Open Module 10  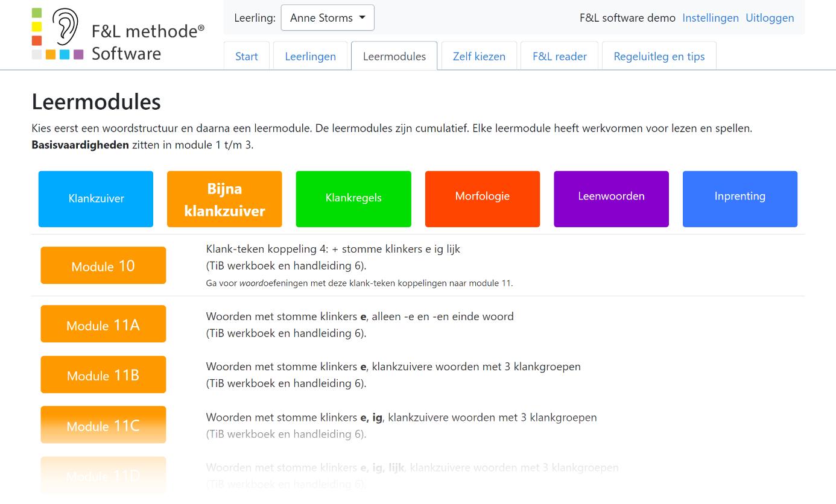coord(103,265)
